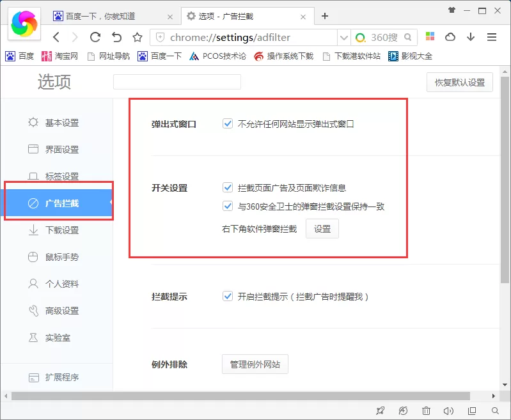Click the rocket speed-up icon in status bar

[x=380, y=411]
